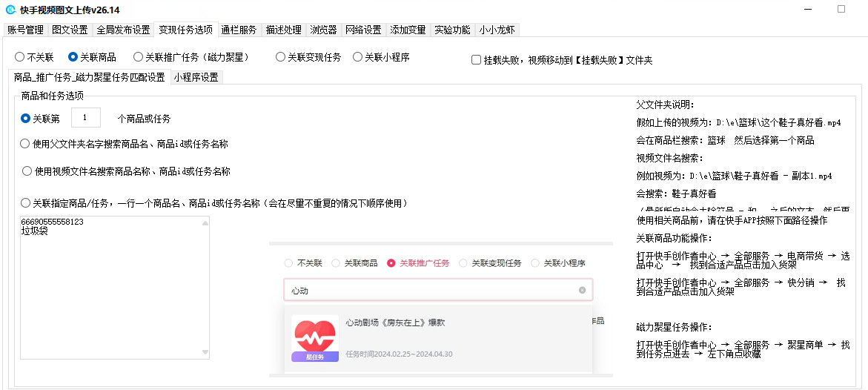868x390 pixels.
Task: Open the 添加变量 tab
Action: (408, 30)
